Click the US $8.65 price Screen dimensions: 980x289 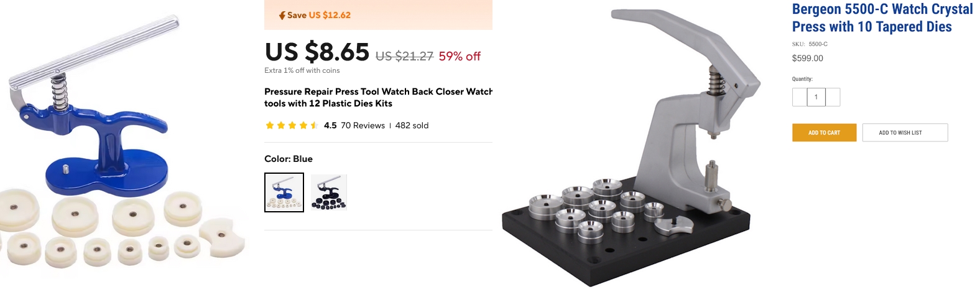(x=317, y=52)
